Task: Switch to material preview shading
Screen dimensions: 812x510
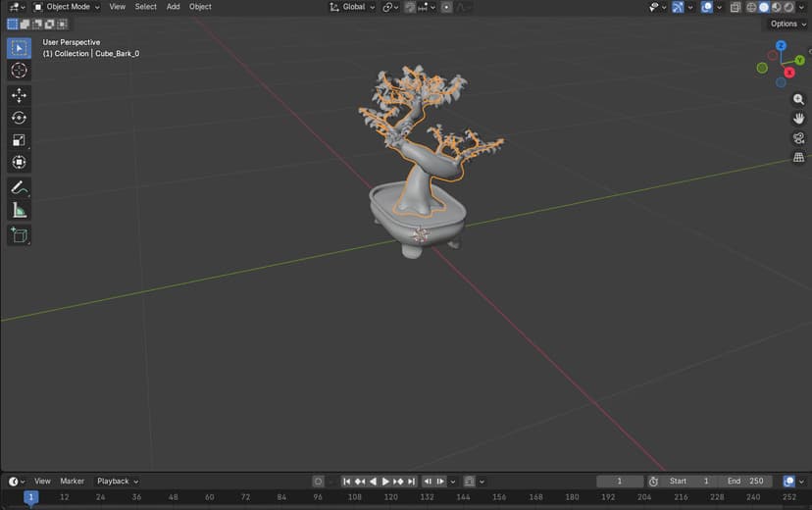Action: (x=777, y=7)
